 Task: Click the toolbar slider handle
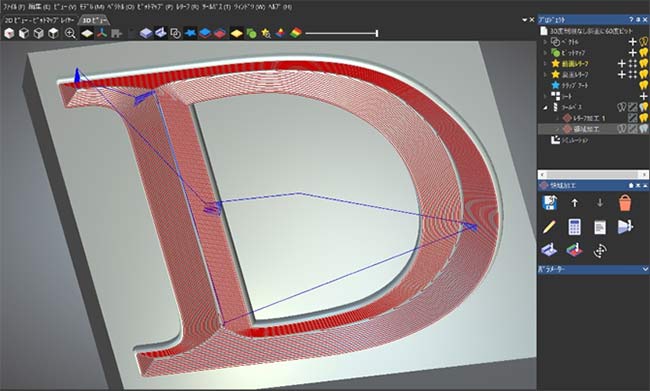376,33
